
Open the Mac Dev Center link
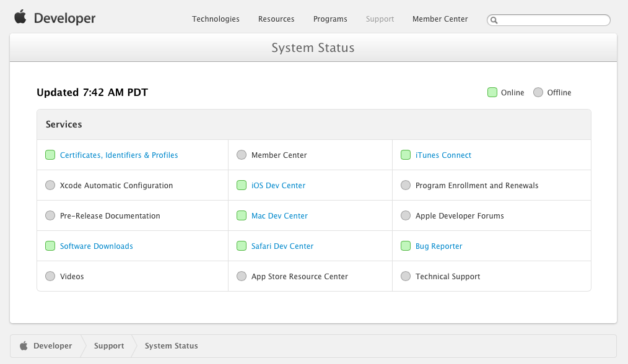279,216
